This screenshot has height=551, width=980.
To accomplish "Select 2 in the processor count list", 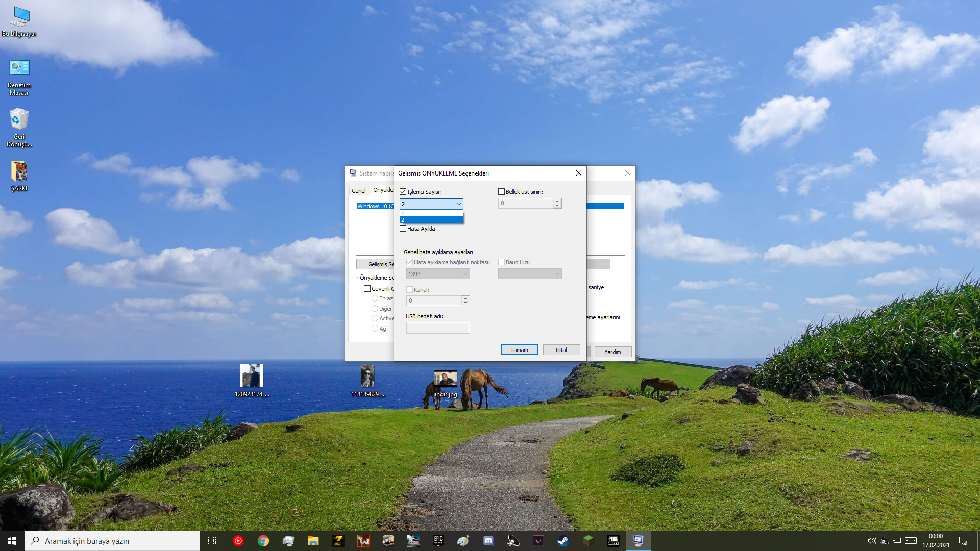I will [431, 220].
